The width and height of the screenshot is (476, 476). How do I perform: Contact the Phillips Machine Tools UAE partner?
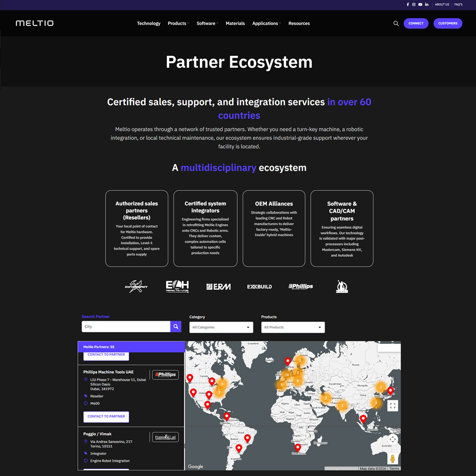106,416
